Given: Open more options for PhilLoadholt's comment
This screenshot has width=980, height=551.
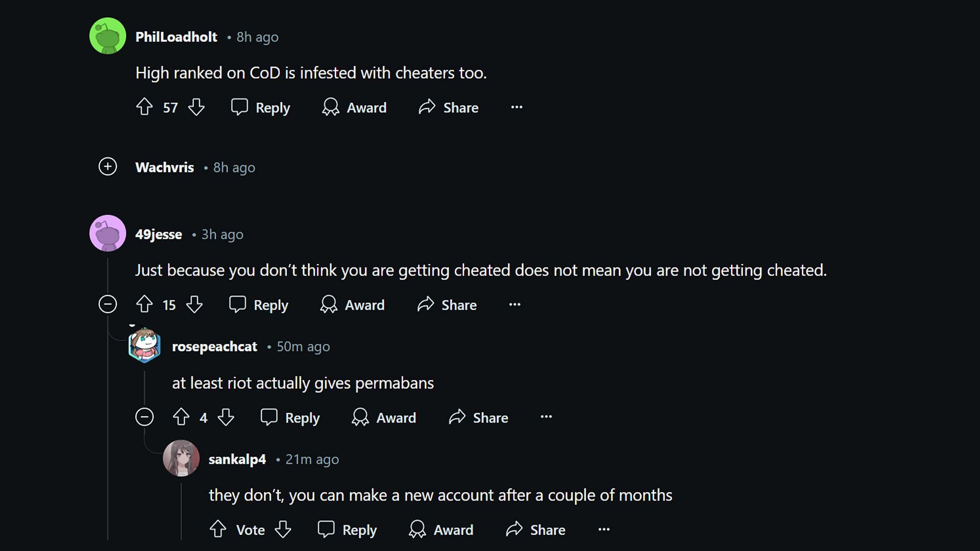Looking at the screenshot, I should (x=517, y=107).
